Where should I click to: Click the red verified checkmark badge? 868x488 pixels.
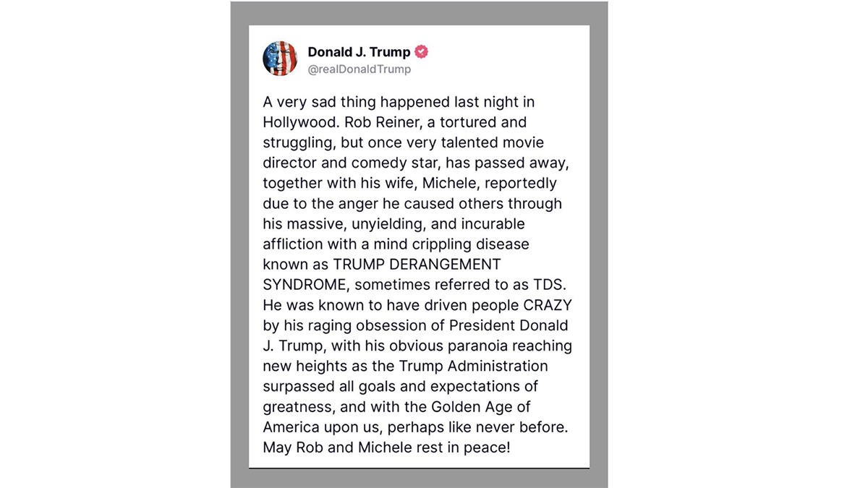coord(421,52)
